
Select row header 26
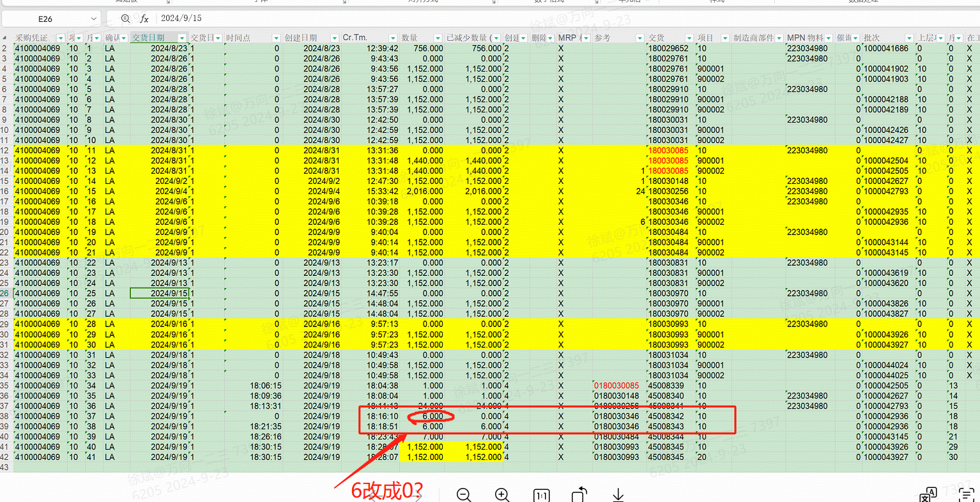(x=6, y=294)
